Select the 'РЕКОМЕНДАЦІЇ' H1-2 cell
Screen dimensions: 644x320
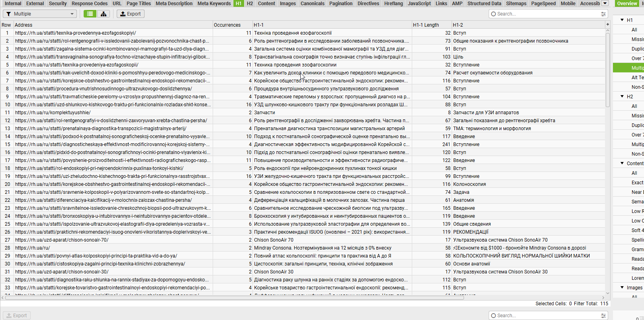tap(529, 232)
